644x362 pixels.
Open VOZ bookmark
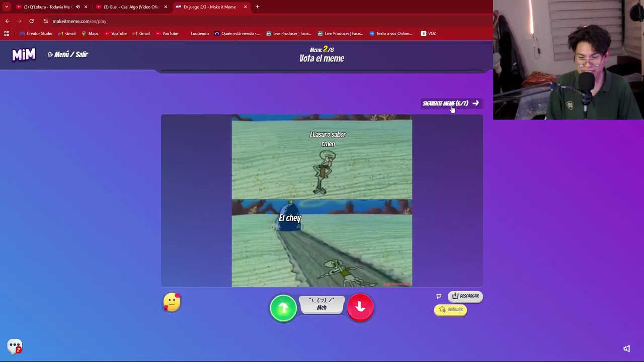point(429,34)
